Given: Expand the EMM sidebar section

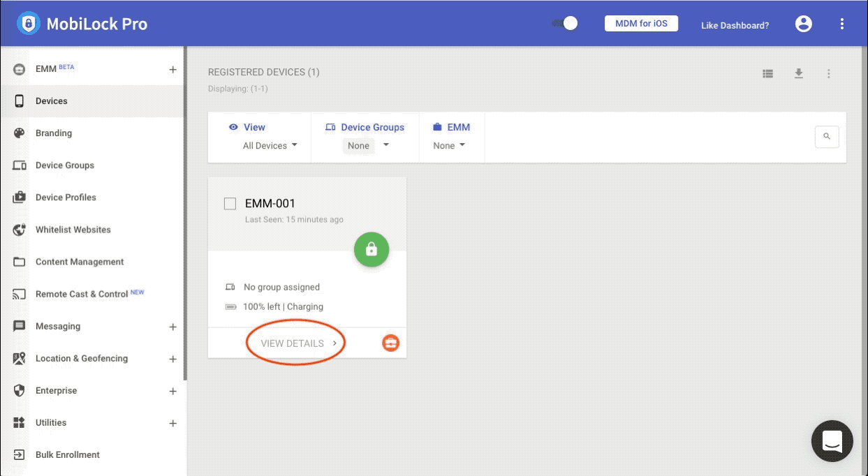Looking at the screenshot, I should tap(173, 70).
